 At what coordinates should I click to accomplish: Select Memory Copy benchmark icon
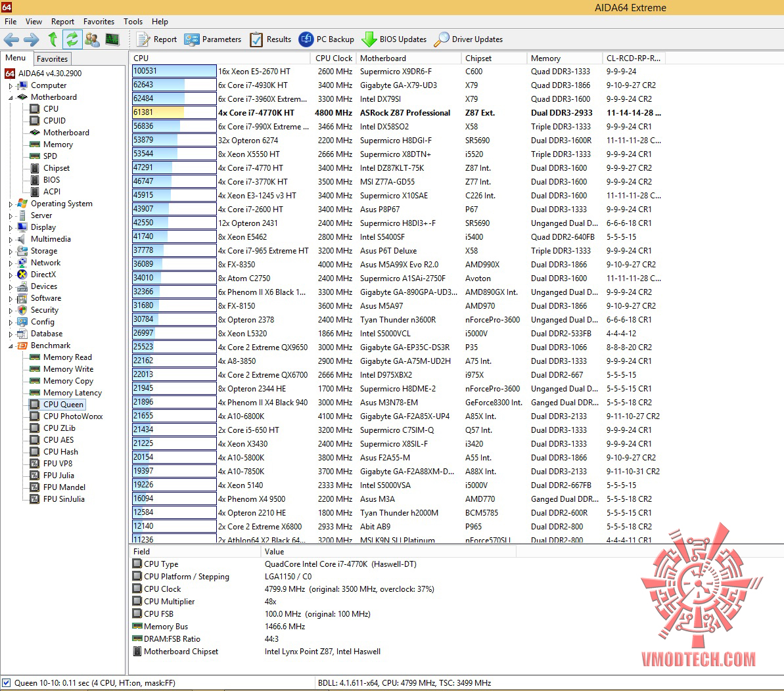click(x=34, y=381)
